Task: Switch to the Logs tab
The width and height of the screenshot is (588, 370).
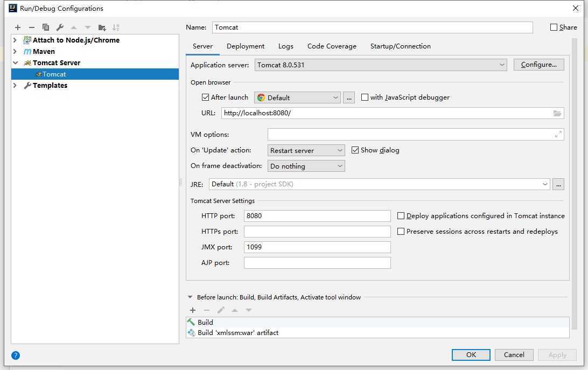Action: [286, 46]
